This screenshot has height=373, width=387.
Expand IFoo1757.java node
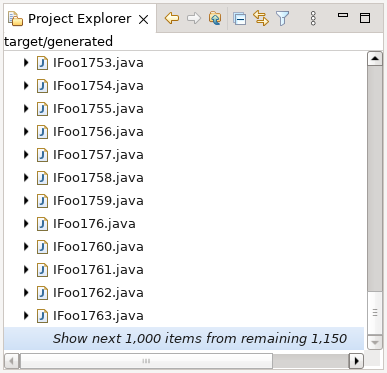point(26,155)
